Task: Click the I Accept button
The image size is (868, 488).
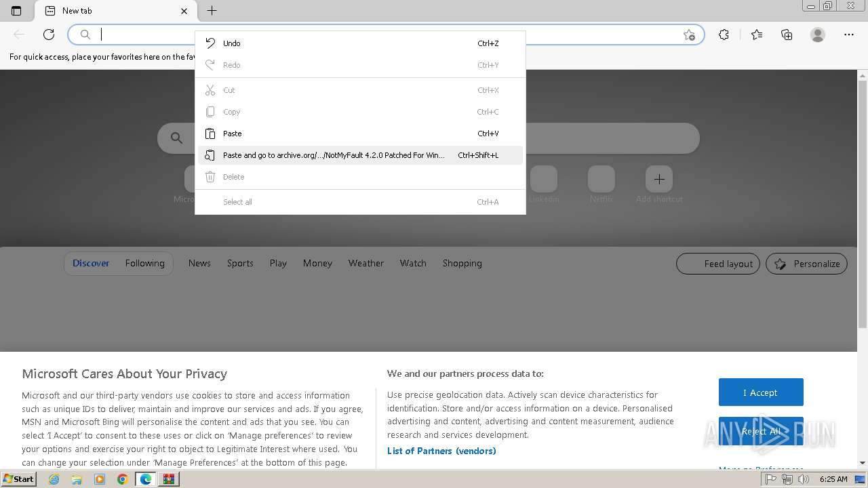Action: (761, 392)
